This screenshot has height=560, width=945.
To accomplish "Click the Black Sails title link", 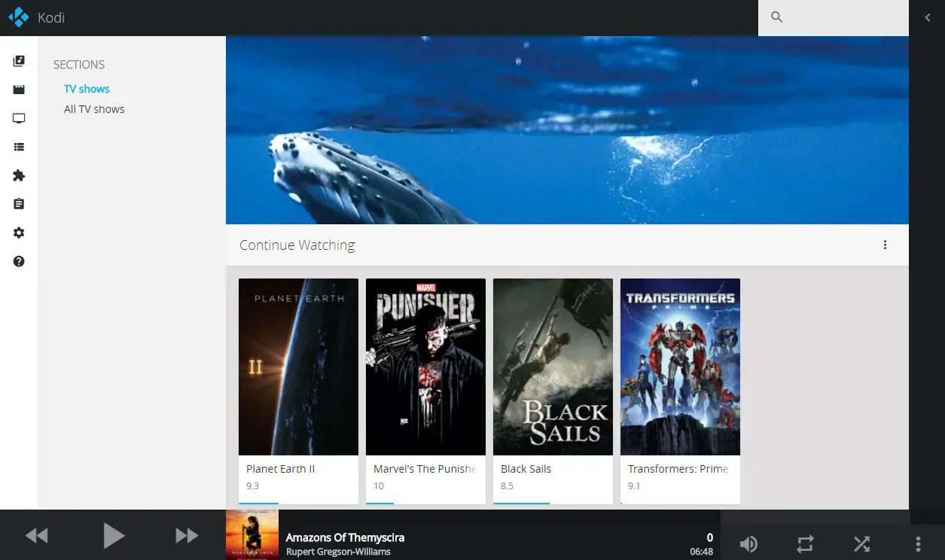I will (526, 469).
